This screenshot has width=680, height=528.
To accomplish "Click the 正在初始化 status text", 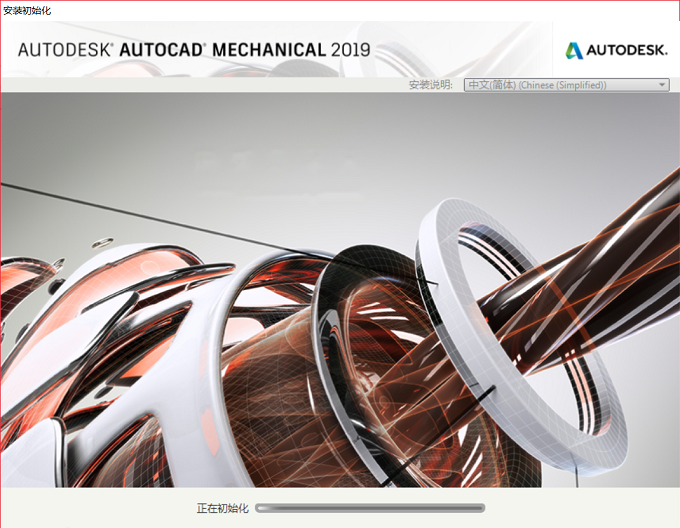I will pyautogui.click(x=222, y=508).
